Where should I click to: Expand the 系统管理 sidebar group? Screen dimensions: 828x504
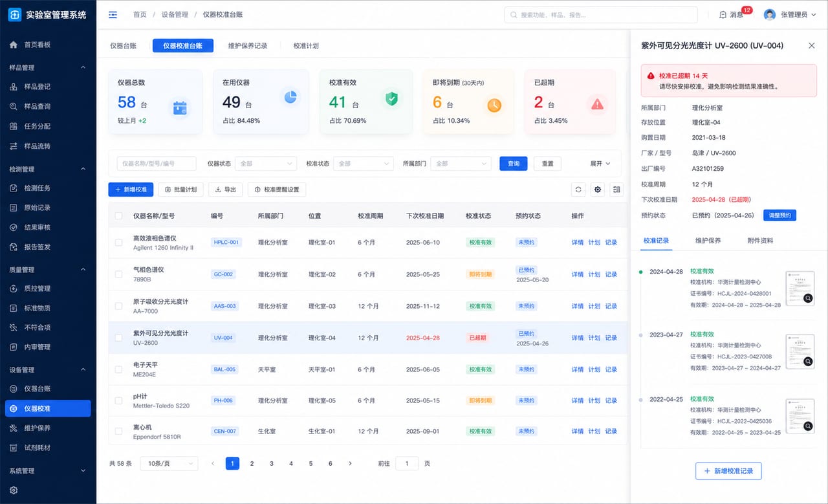pos(82,470)
